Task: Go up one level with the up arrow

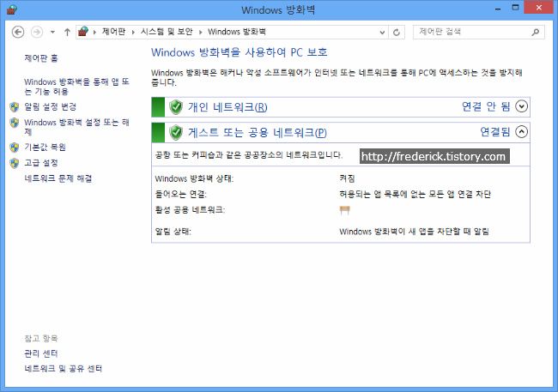Action: point(67,32)
